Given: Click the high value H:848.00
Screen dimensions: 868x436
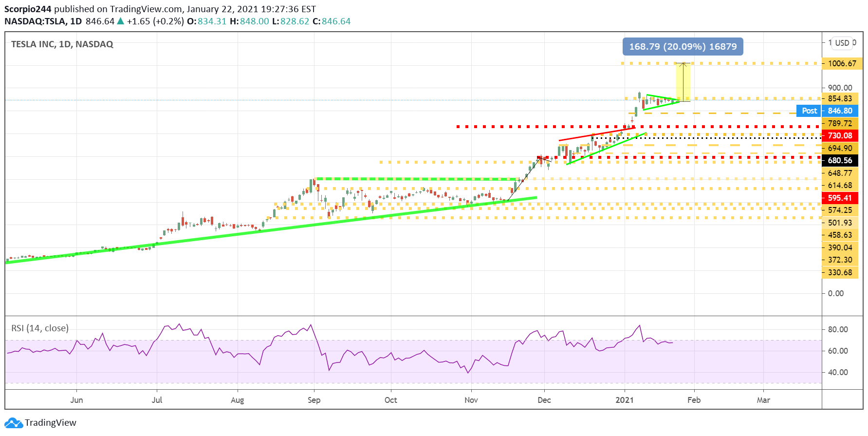Looking at the screenshot, I should (250, 21).
